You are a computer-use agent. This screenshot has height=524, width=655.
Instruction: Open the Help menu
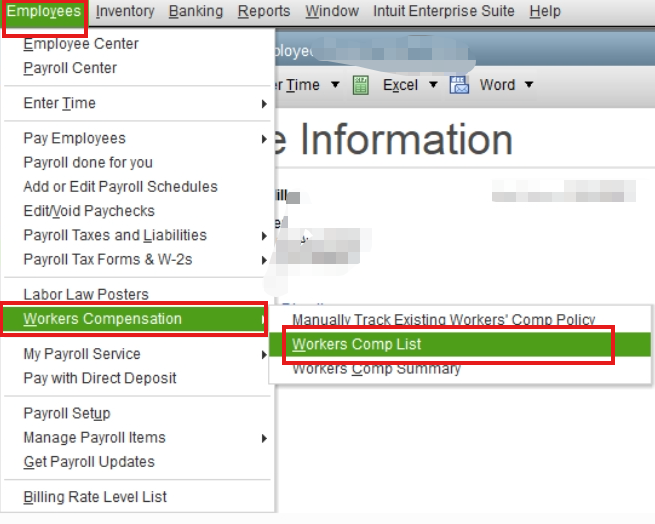click(x=545, y=11)
